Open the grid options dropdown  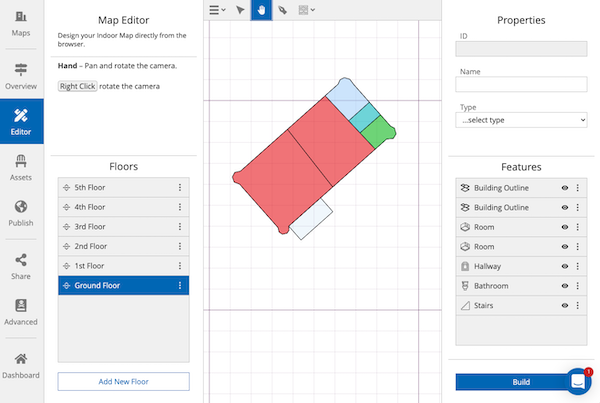[x=308, y=10]
